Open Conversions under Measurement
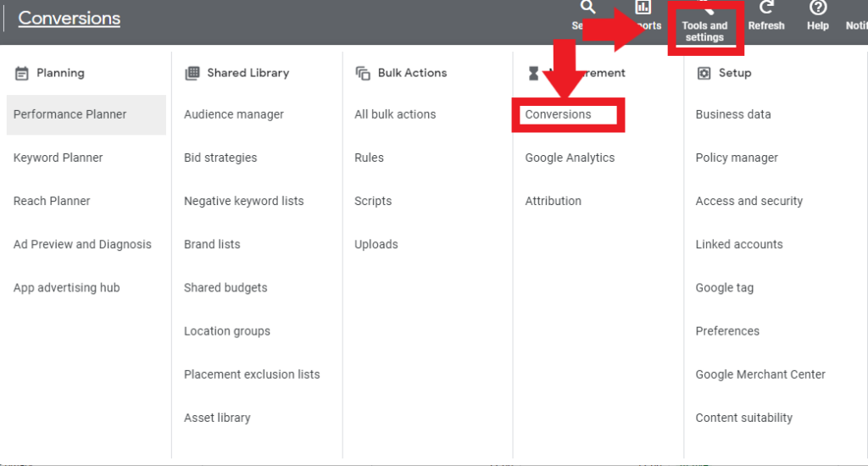Screen dimensions: 868x466 coord(558,114)
